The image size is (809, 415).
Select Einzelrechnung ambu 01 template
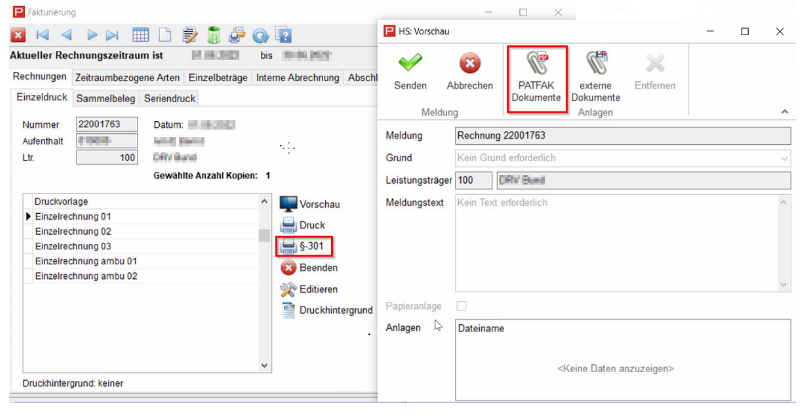85,261
